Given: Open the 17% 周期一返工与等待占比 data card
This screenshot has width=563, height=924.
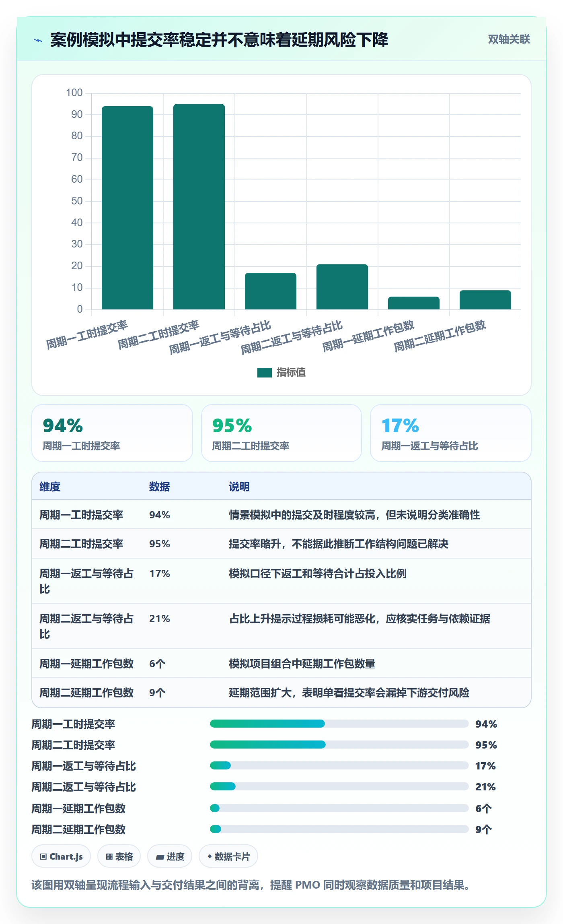Looking at the screenshot, I should 451,433.
